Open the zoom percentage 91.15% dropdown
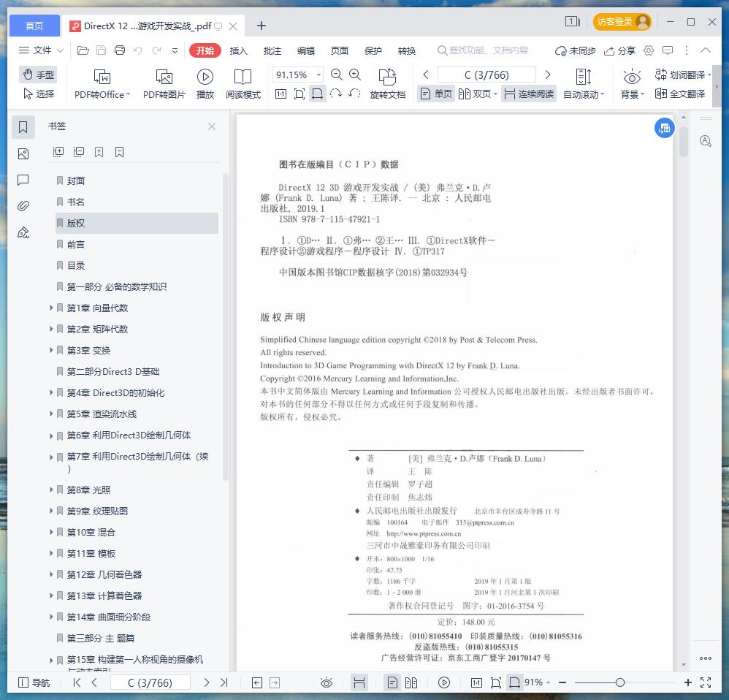 pyautogui.click(x=319, y=75)
